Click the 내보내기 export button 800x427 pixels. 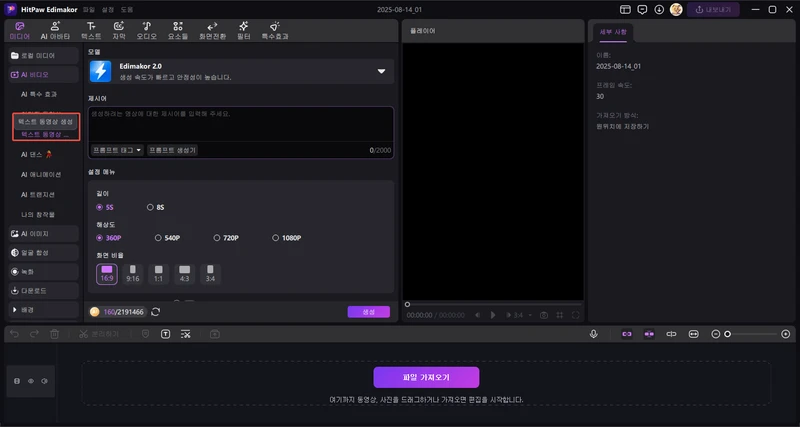(713, 10)
